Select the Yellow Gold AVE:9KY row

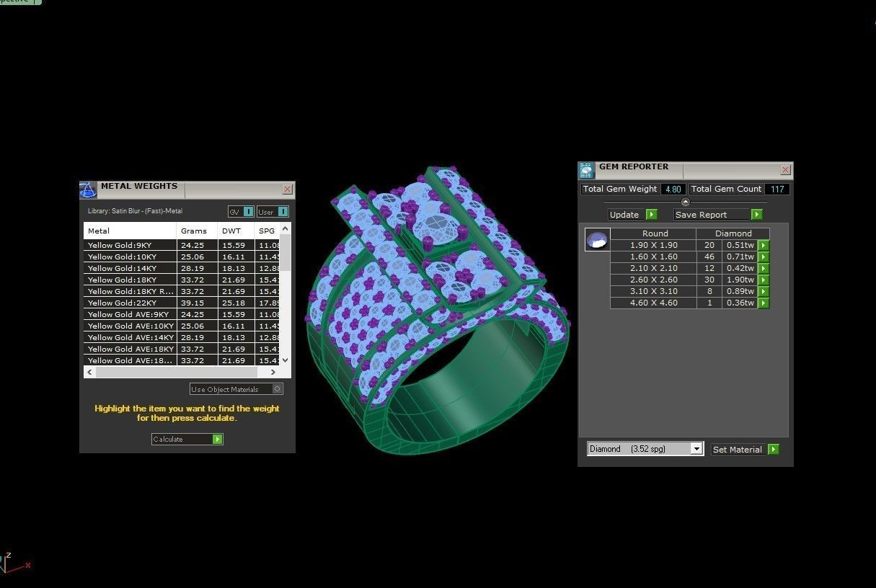click(x=182, y=314)
